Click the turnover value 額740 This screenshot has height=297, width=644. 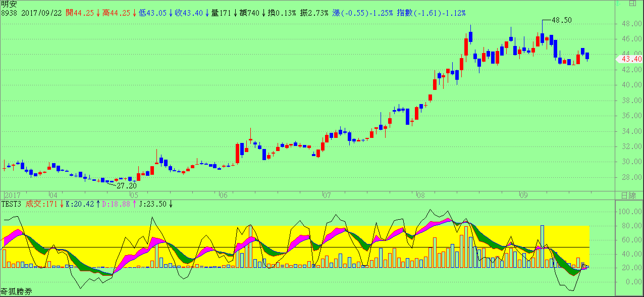250,13
